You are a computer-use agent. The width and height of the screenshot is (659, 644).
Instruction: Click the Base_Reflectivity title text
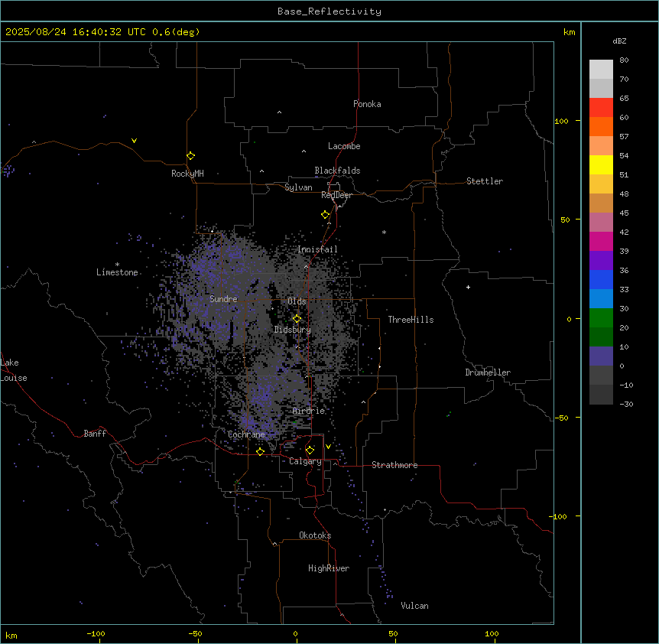[329, 11]
